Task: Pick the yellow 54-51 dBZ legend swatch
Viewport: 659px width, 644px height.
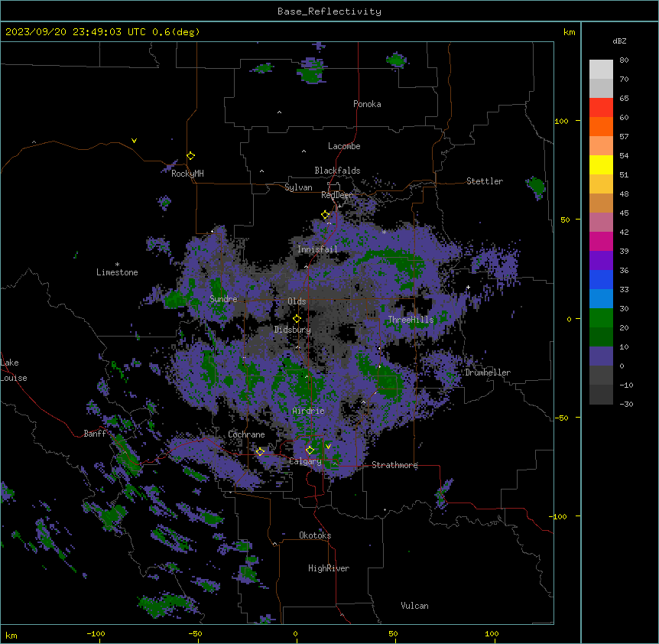Action: tap(601, 165)
